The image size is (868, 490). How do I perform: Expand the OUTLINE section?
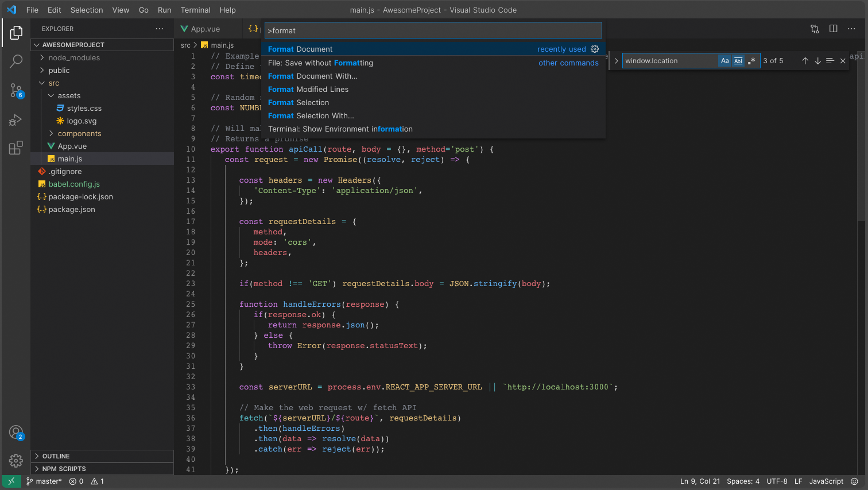pos(102,456)
